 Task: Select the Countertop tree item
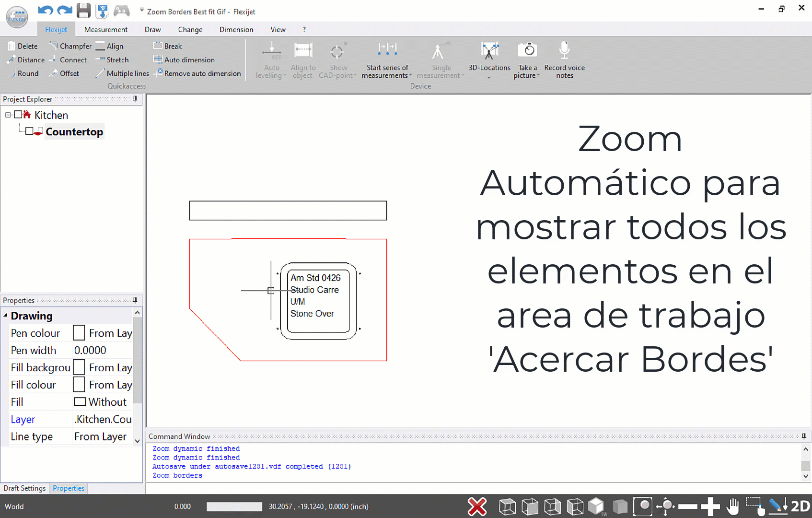click(74, 131)
